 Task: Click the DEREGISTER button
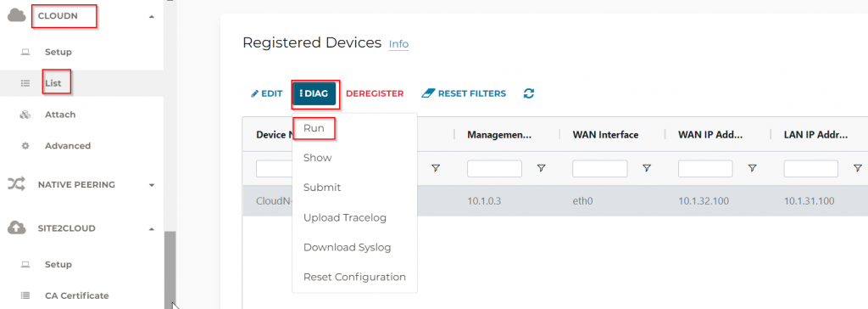375,93
